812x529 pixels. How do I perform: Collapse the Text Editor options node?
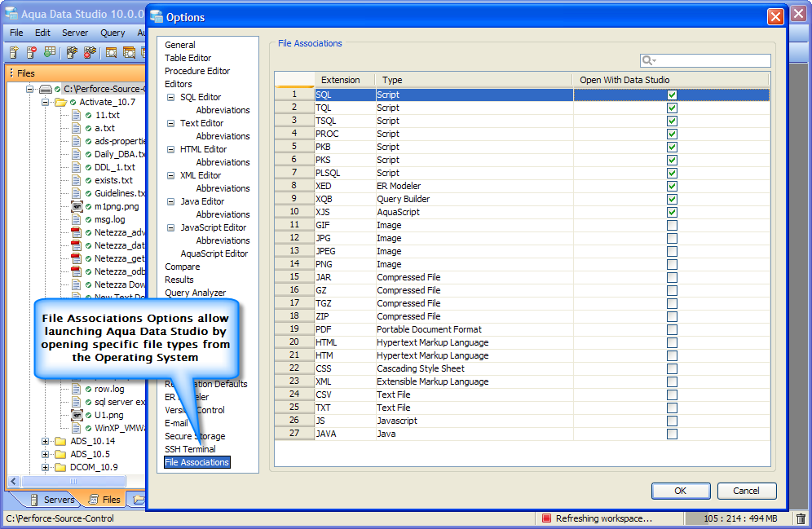pos(170,123)
